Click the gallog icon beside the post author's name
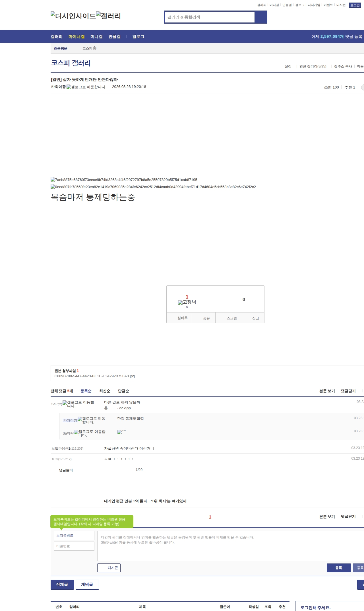This screenshot has height=611, width=364. point(86,87)
